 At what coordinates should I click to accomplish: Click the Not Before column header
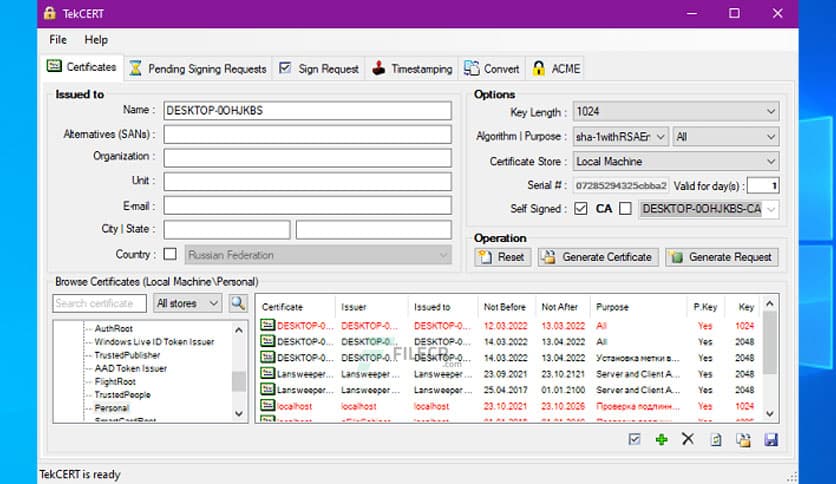point(504,307)
